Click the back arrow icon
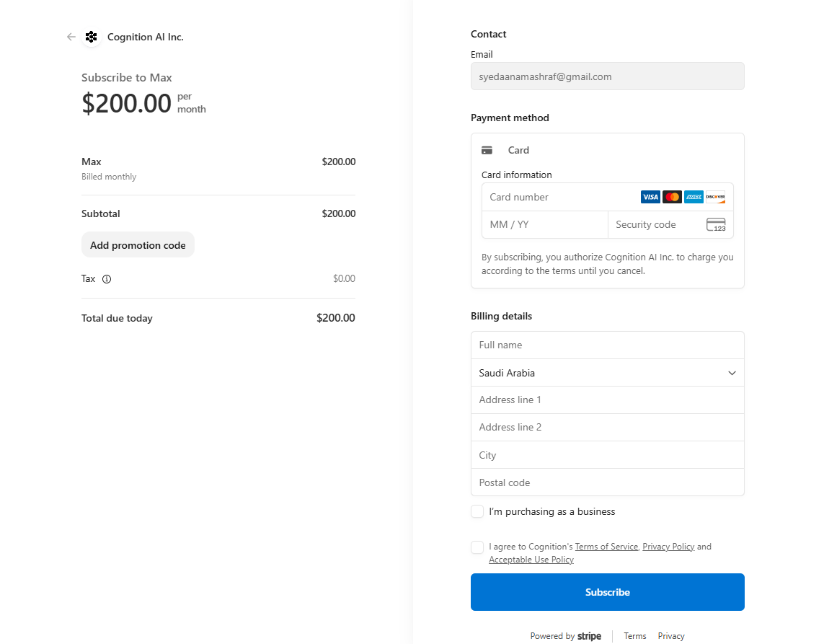Viewport: 824px width, 644px height. [71, 37]
